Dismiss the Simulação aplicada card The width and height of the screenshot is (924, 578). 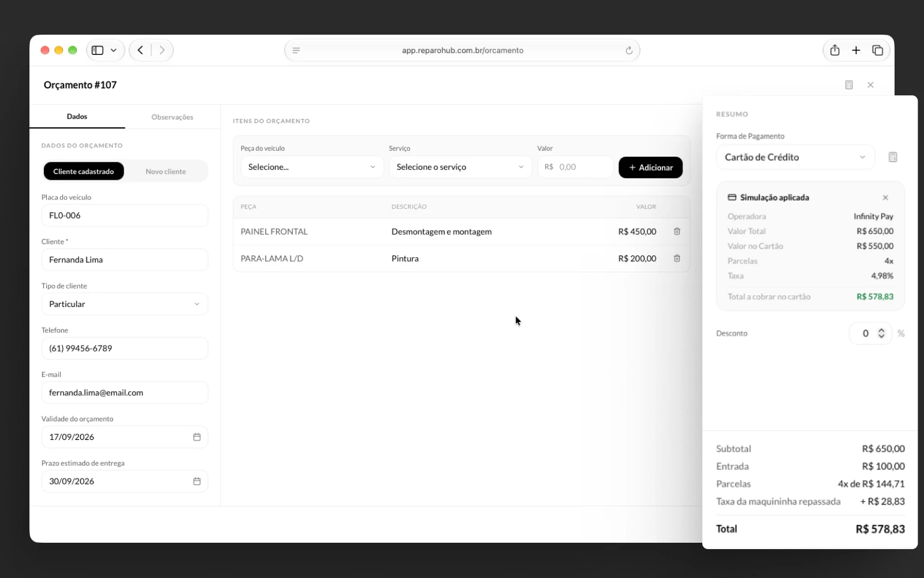coord(885,198)
